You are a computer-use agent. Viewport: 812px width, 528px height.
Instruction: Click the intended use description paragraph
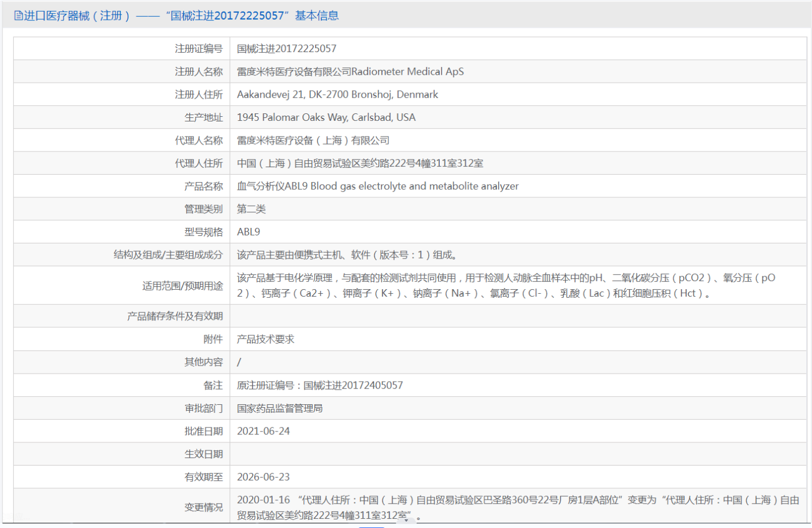pyautogui.click(x=506, y=285)
